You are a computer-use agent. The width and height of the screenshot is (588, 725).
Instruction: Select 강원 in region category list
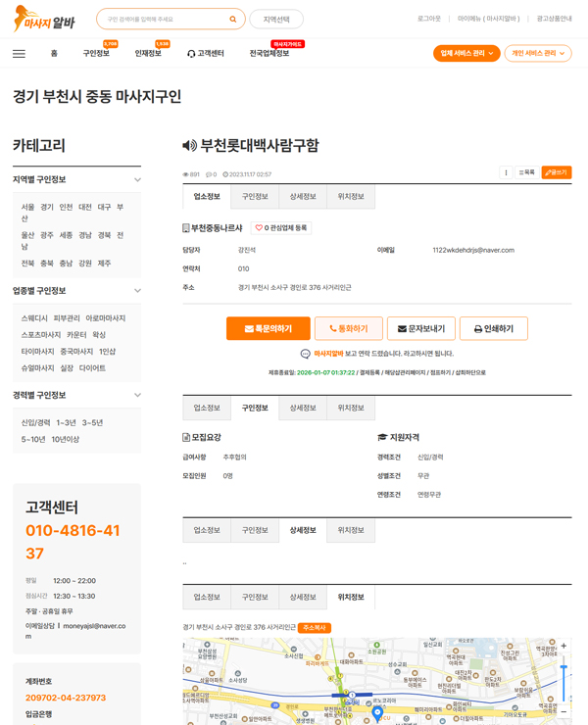pos(84,264)
